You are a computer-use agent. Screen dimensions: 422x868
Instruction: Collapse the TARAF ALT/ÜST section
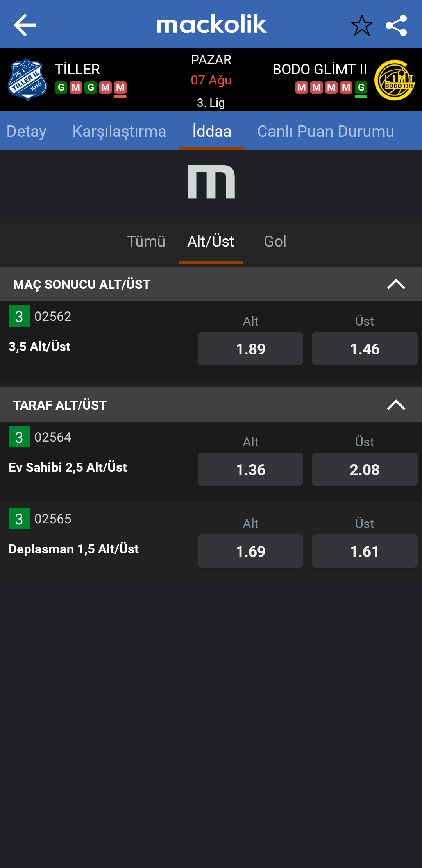pyautogui.click(x=396, y=405)
